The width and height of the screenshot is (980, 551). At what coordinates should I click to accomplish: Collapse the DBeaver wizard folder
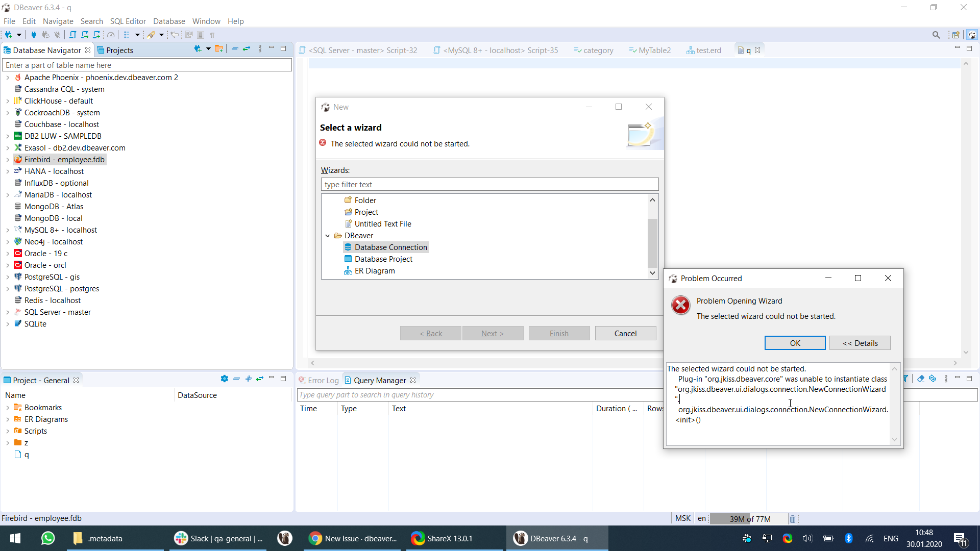coord(328,235)
